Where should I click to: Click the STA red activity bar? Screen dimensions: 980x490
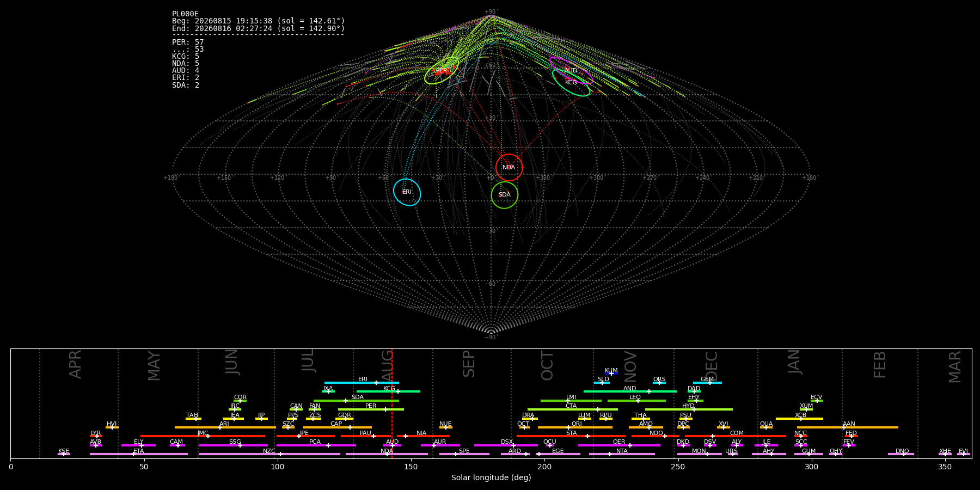(x=571, y=436)
